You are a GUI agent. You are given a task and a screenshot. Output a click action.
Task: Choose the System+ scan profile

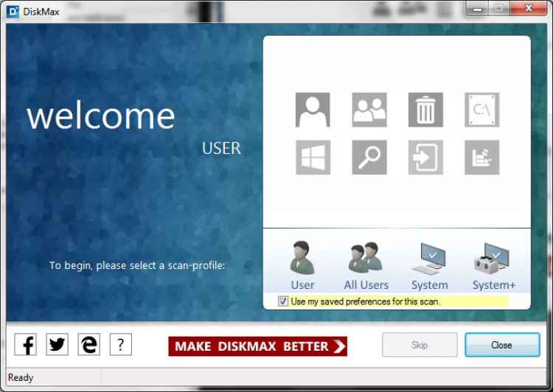(494, 265)
